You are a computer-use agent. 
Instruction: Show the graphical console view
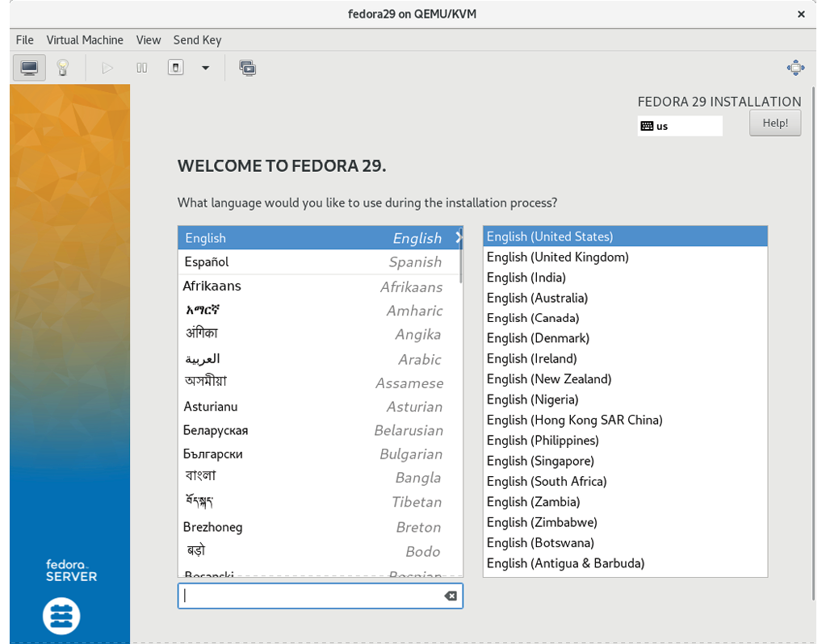pyautogui.click(x=29, y=68)
